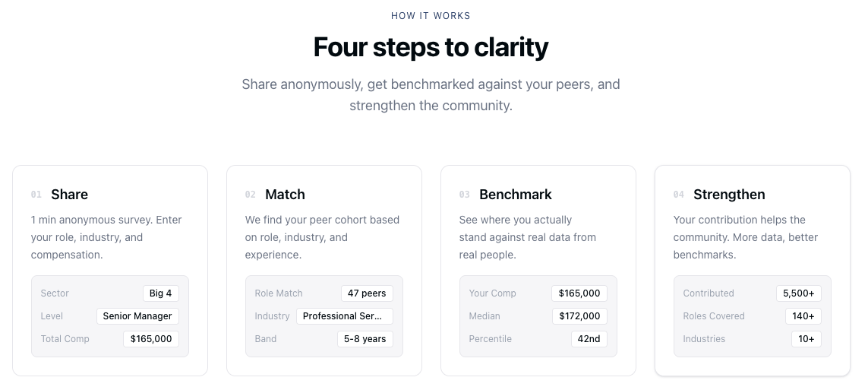Viewport: 868px width, 390px height.
Task: Click the '$172,000' median value
Action: pos(579,316)
